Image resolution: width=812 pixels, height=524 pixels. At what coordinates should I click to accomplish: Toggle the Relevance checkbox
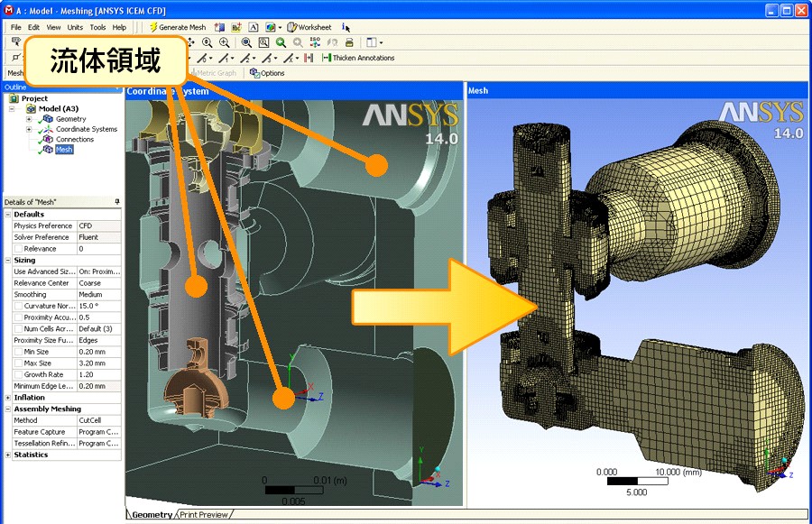pyautogui.click(x=19, y=249)
